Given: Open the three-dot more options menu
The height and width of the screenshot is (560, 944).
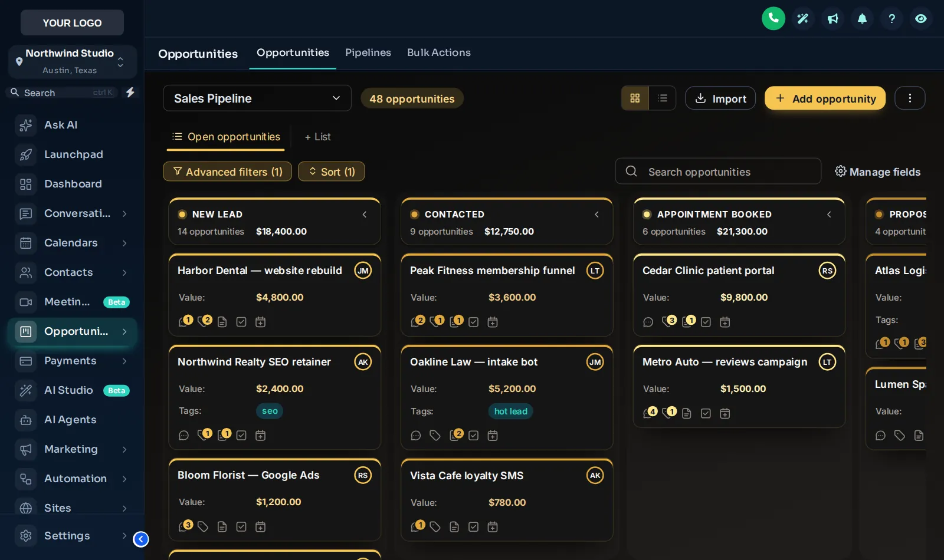Looking at the screenshot, I should click(x=910, y=98).
